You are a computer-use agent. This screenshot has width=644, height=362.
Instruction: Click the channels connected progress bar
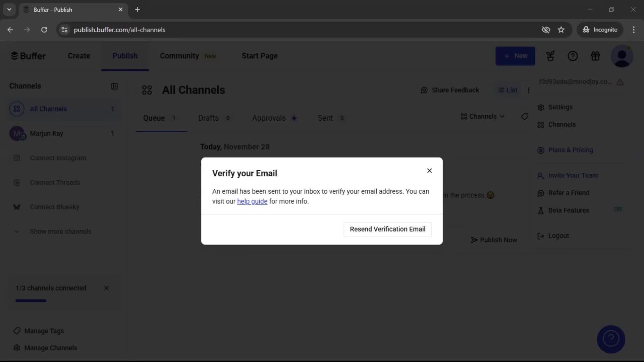[x=31, y=301]
